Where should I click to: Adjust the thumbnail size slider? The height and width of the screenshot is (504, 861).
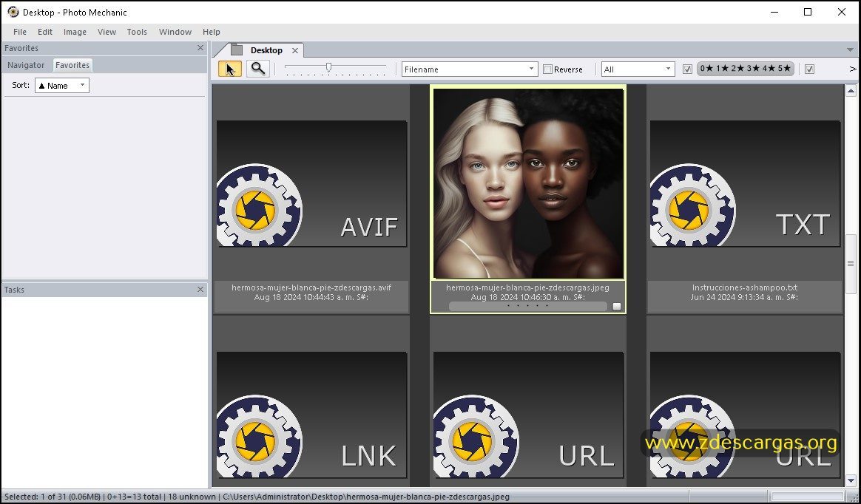coord(328,67)
